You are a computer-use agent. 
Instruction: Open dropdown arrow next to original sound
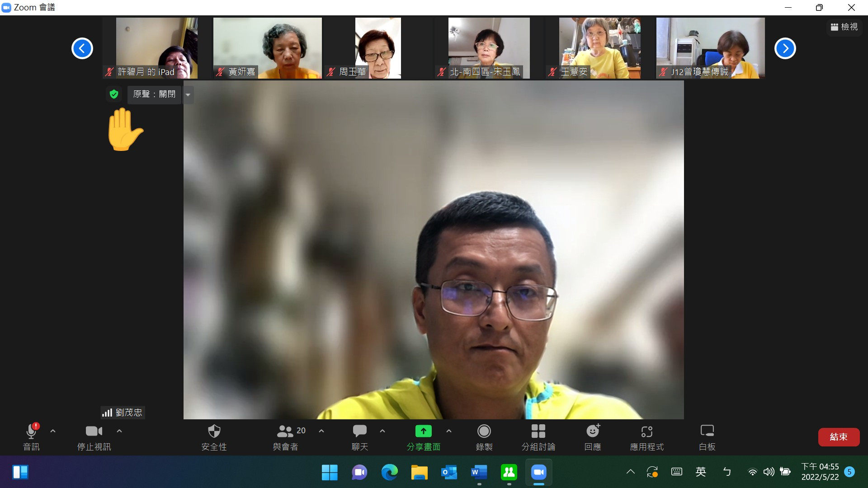pos(188,95)
